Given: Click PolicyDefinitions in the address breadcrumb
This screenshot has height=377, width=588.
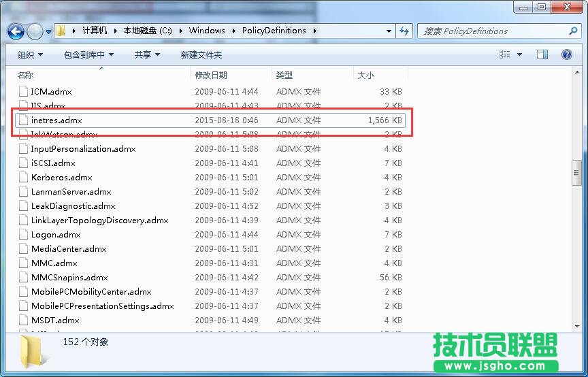Looking at the screenshot, I should 274,31.
